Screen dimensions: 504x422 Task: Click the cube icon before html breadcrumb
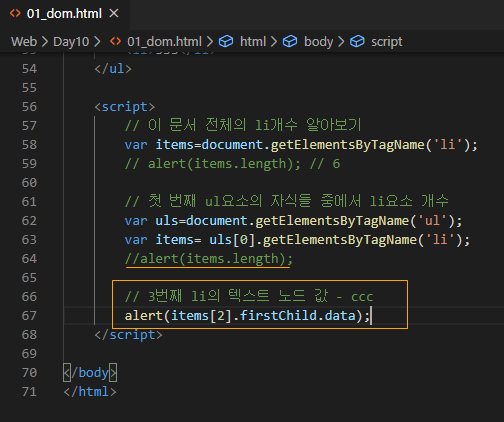coord(226,41)
